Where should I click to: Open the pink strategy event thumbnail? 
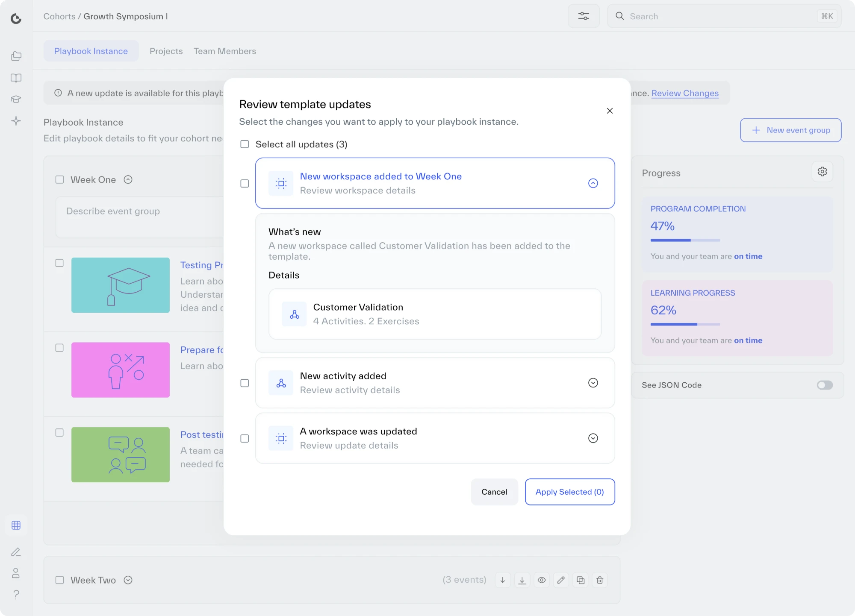pos(120,370)
